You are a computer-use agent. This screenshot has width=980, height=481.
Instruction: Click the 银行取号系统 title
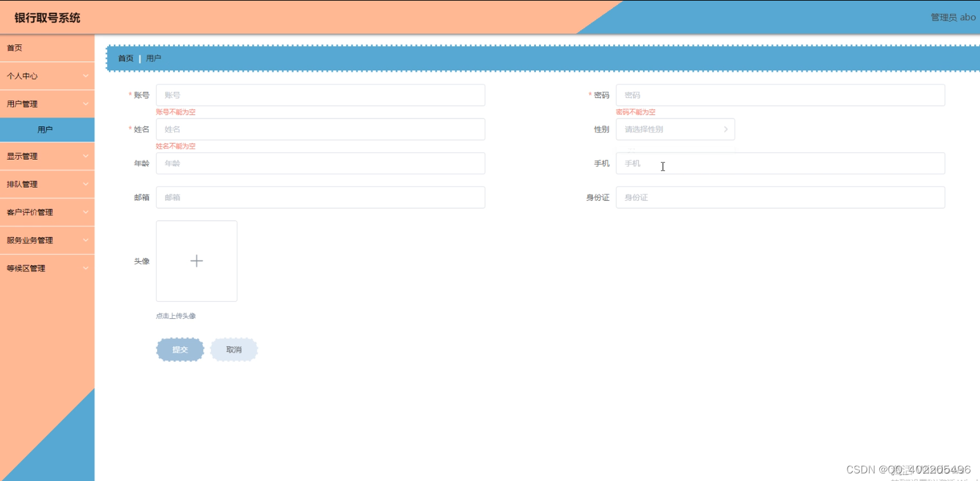tap(48, 18)
